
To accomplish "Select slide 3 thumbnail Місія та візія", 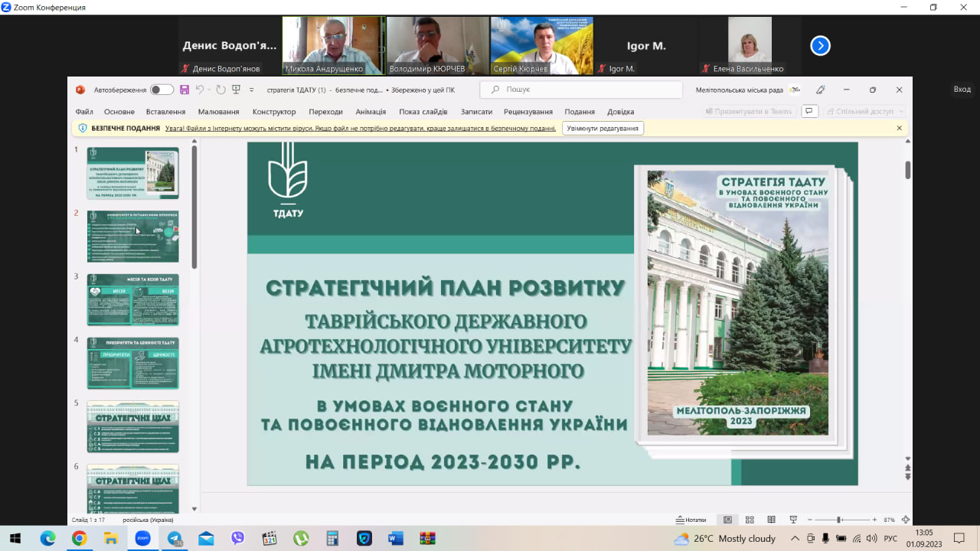I will tap(132, 299).
